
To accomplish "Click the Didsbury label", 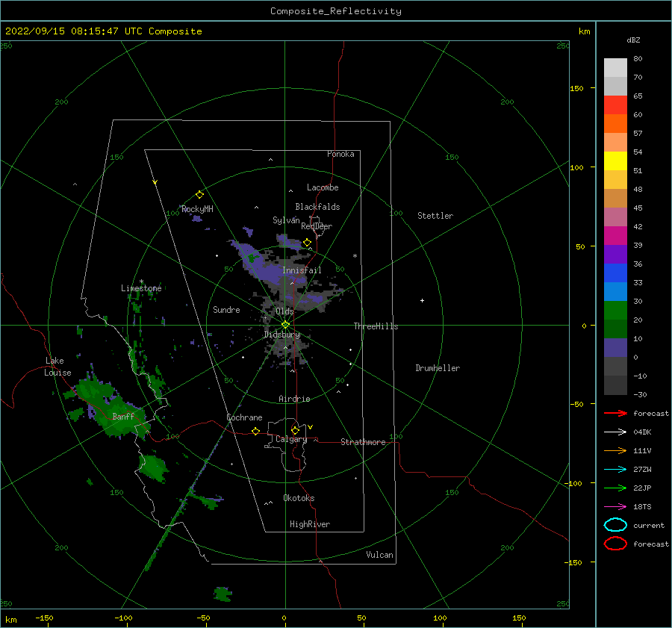I will pyautogui.click(x=282, y=335).
